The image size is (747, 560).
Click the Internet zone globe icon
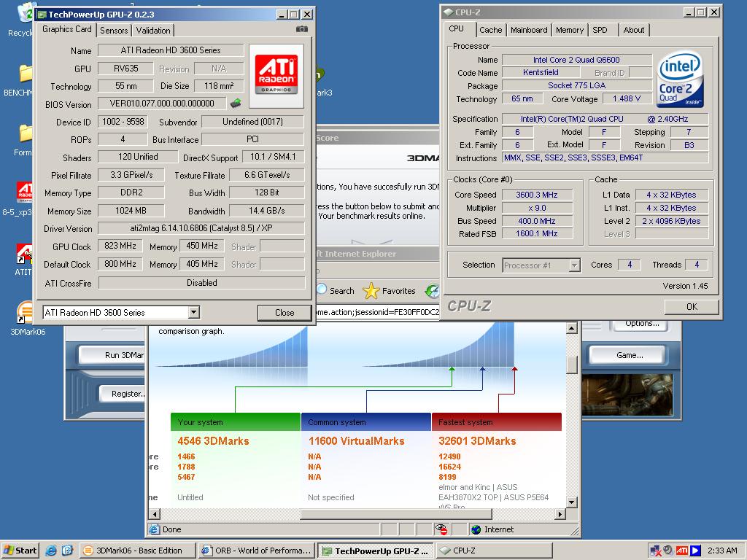[x=476, y=529]
